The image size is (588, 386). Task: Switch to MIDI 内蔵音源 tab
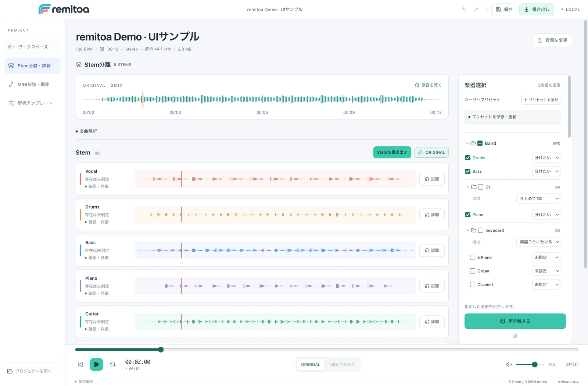342,365
